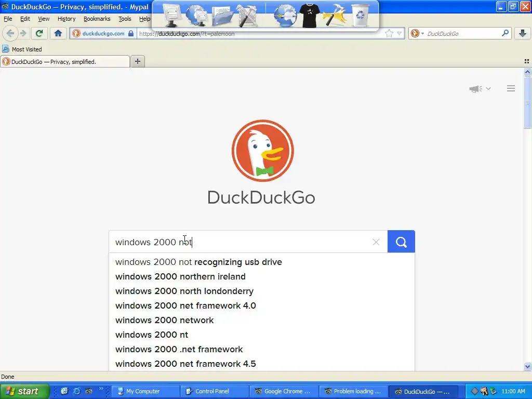
Task: Open a new tab with the plus button
Action: point(137,61)
